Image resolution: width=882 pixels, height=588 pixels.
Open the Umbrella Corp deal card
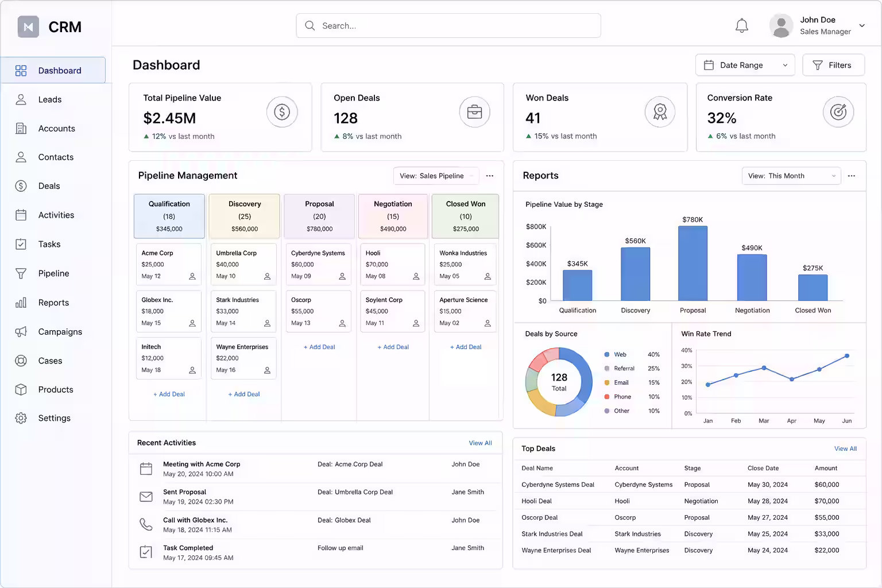click(243, 264)
